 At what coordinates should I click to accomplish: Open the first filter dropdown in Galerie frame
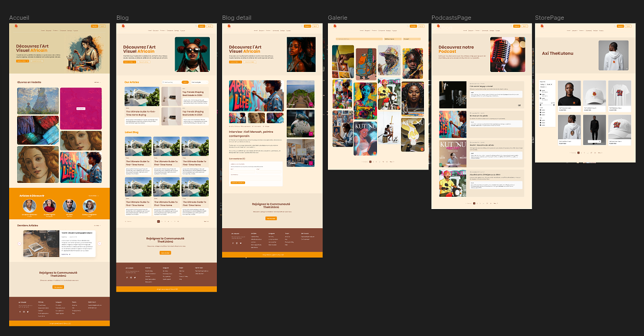click(392, 39)
